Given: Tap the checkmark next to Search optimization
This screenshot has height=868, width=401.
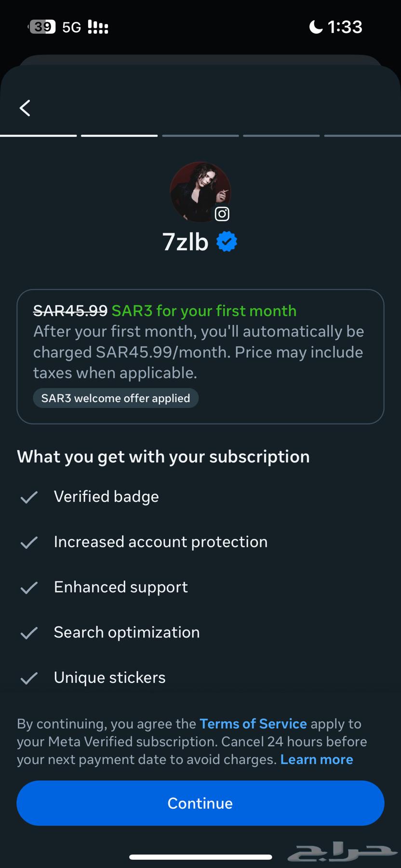Looking at the screenshot, I should click(x=29, y=633).
